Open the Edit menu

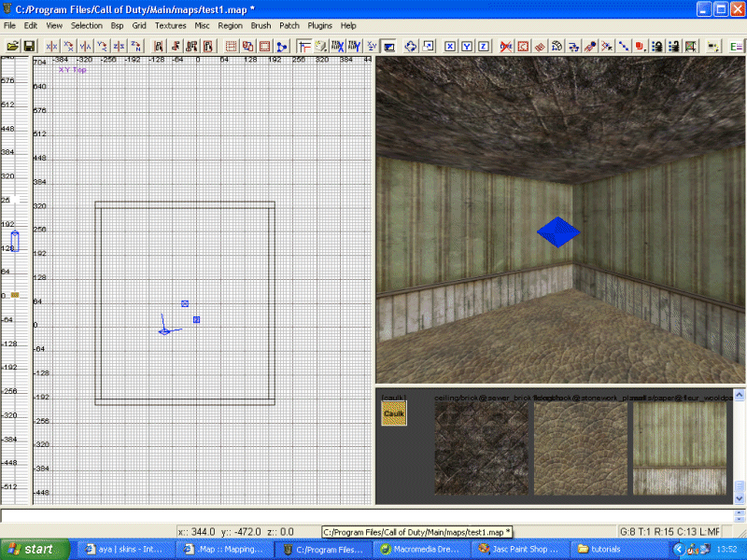pos(31,26)
